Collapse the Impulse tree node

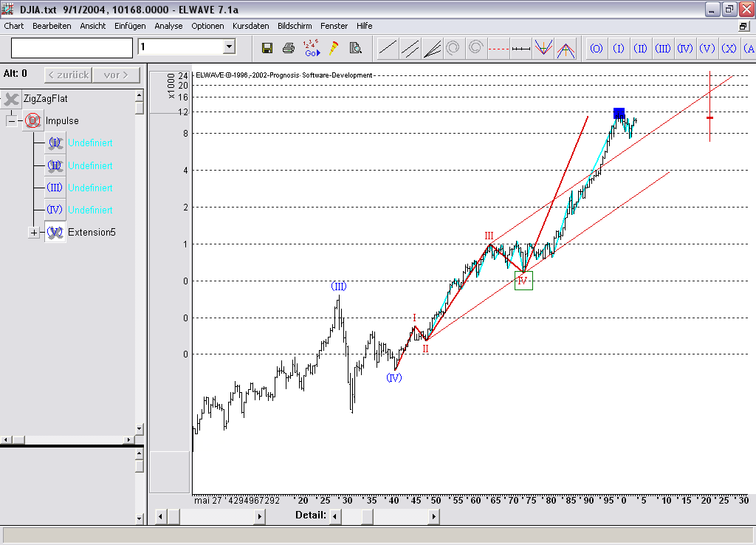pyautogui.click(x=12, y=120)
